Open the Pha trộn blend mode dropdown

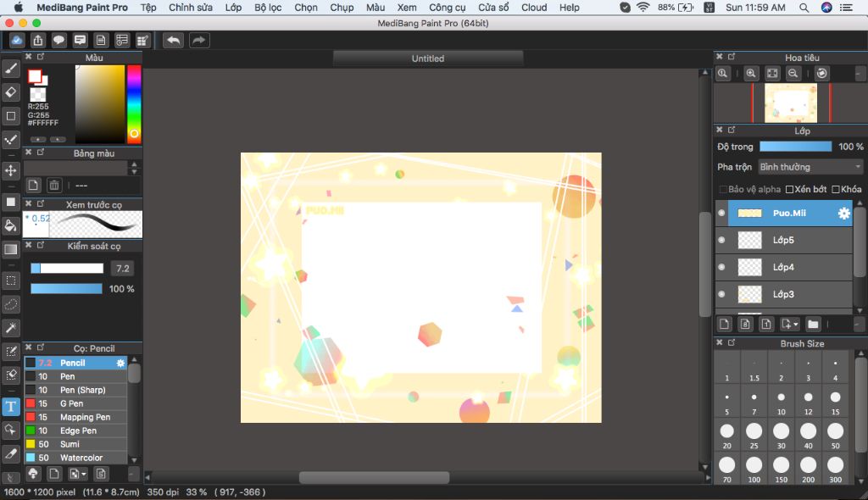(810, 167)
